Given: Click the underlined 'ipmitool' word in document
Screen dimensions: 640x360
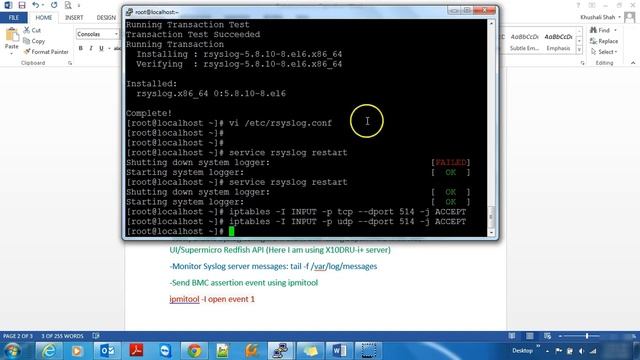Looking at the screenshot, I should tap(184, 299).
